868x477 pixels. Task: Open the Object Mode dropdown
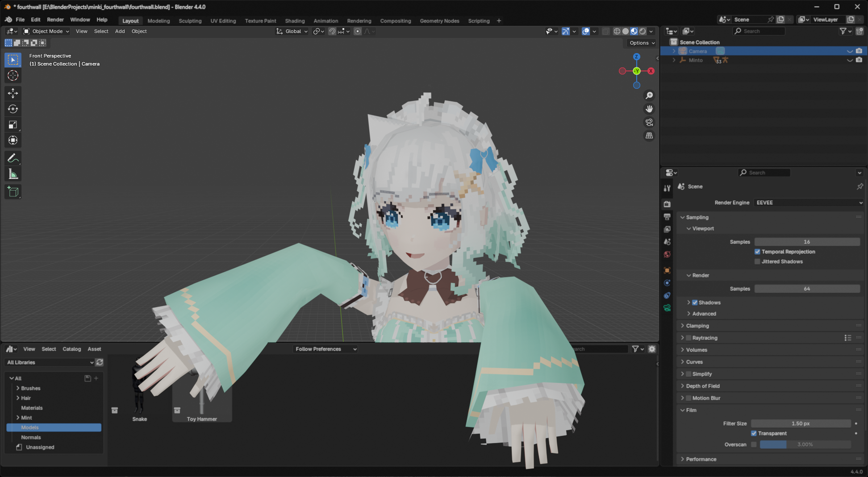coord(46,31)
